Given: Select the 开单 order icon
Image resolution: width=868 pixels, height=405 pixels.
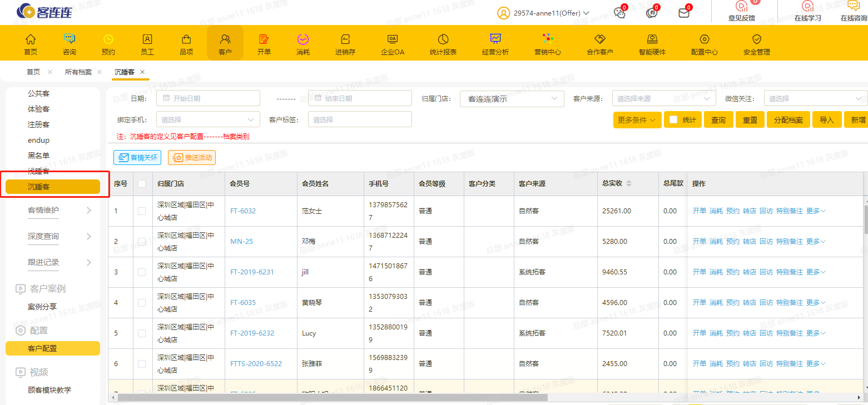Looking at the screenshot, I should 264,39.
